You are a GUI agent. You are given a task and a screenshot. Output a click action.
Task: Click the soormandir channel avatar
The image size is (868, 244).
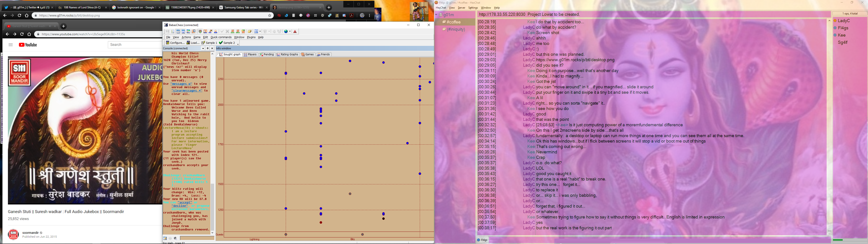tap(13, 234)
